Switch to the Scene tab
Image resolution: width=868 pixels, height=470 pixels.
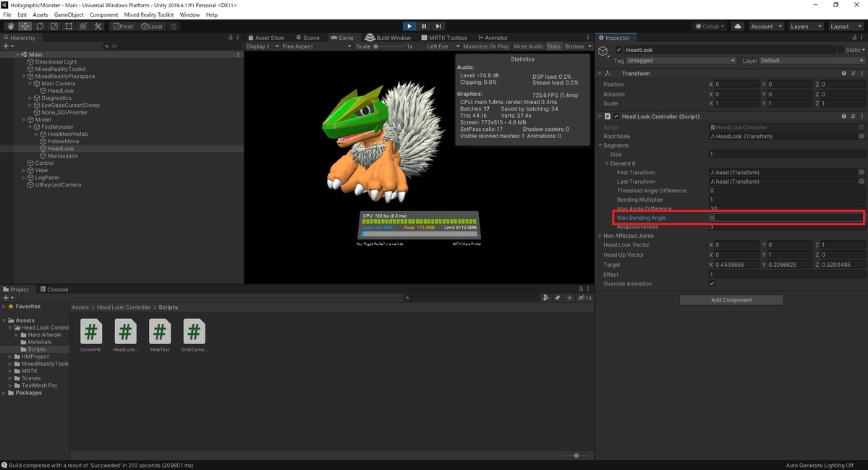point(307,38)
